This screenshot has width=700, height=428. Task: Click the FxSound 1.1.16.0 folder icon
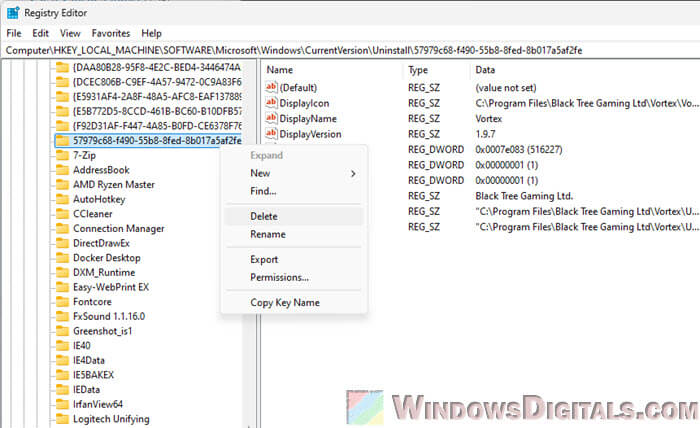(x=62, y=316)
